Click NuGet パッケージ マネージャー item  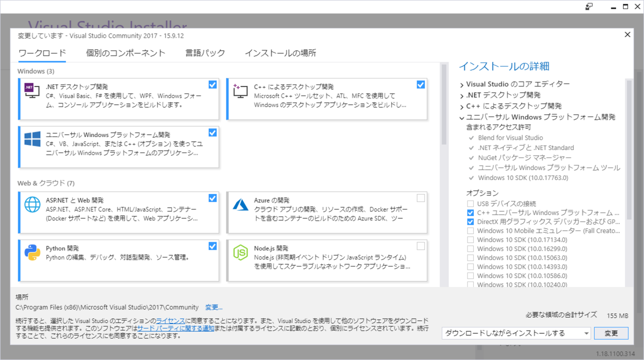(524, 158)
